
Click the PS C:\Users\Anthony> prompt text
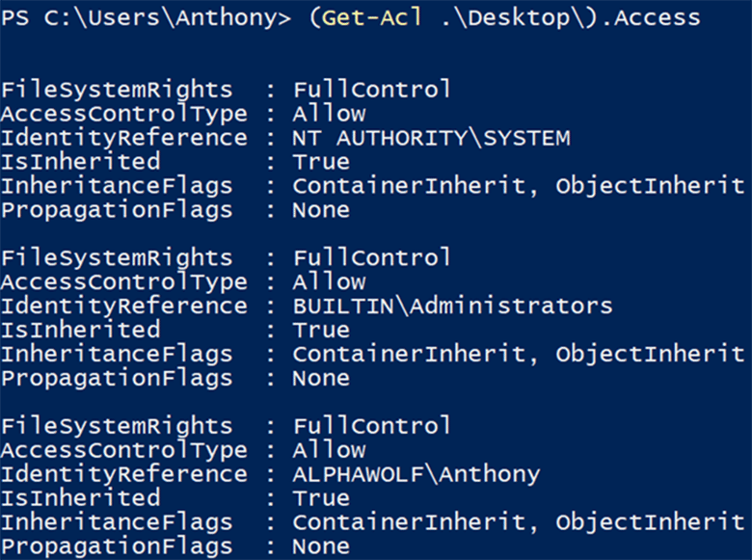point(145,18)
